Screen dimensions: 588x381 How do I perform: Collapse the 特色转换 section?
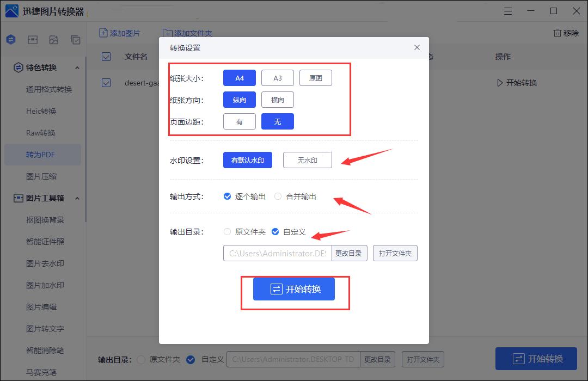coord(77,67)
